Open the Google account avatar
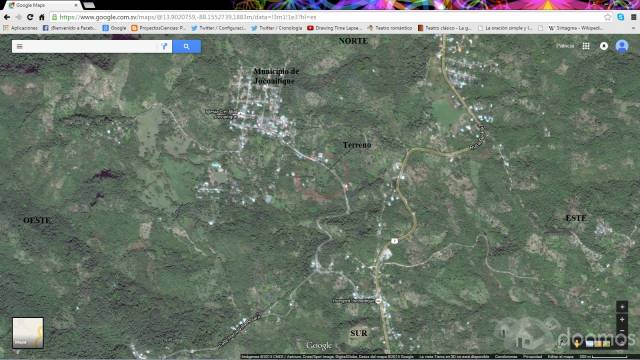 [622, 46]
